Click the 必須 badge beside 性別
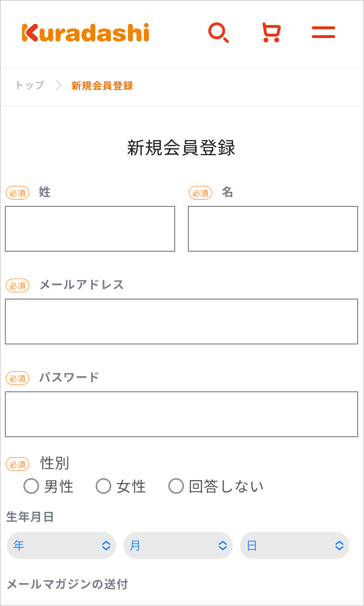 pyautogui.click(x=18, y=464)
